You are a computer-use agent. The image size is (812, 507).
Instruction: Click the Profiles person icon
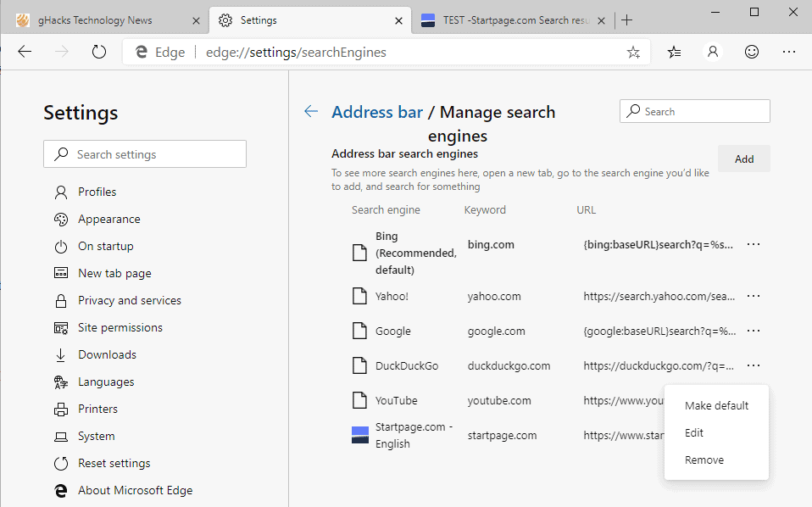(x=60, y=192)
